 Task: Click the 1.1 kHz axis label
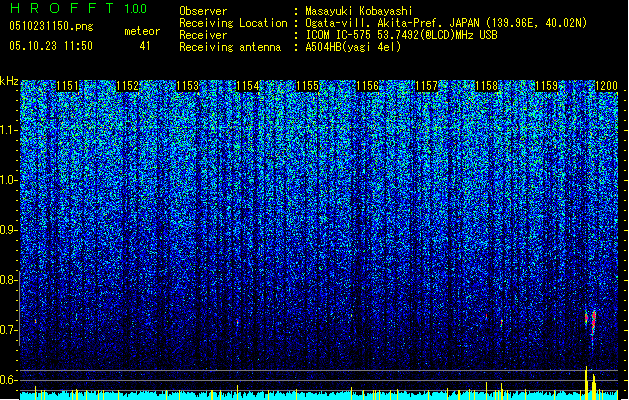coord(8,130)
